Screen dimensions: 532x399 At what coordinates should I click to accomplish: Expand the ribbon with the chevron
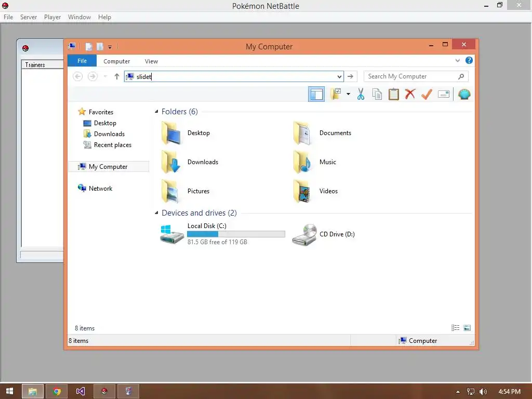pos(457,60)
